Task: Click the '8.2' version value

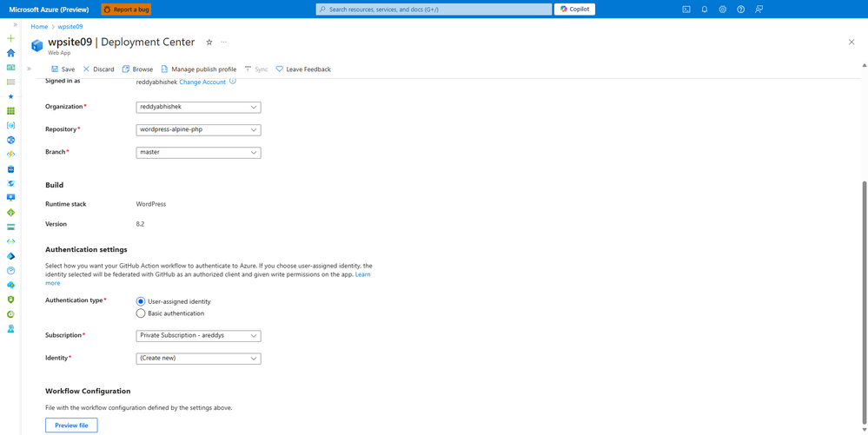Action: [x=141, y=224]
